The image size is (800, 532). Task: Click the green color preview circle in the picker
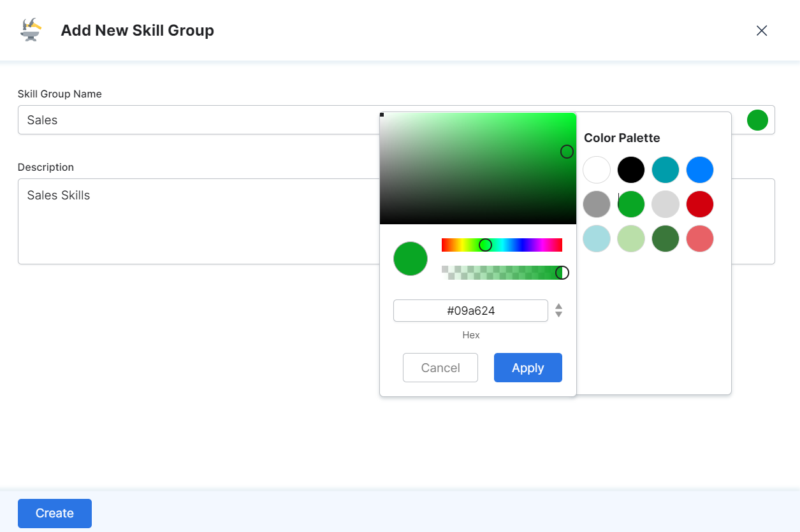[x=410, y=258]
